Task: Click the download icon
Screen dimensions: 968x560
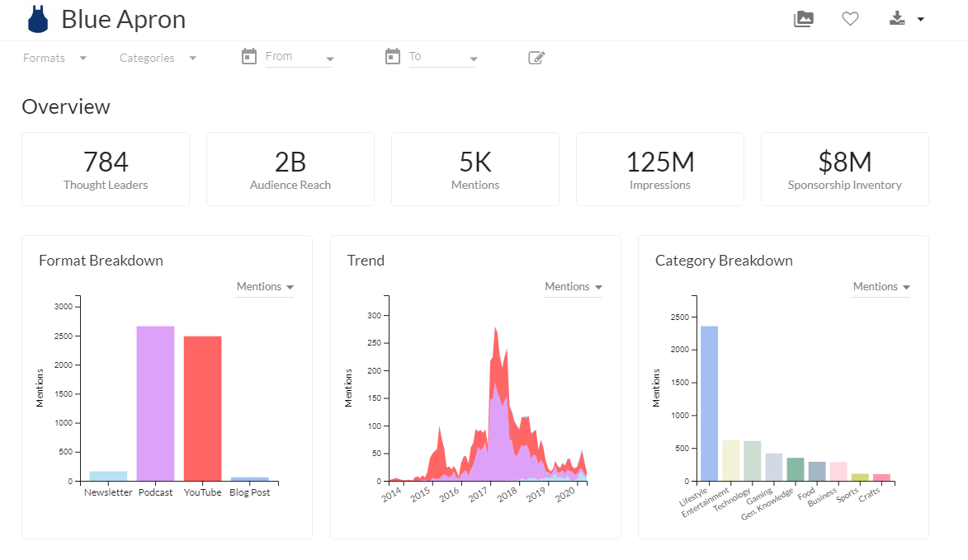Action: [x=897, y=18]
